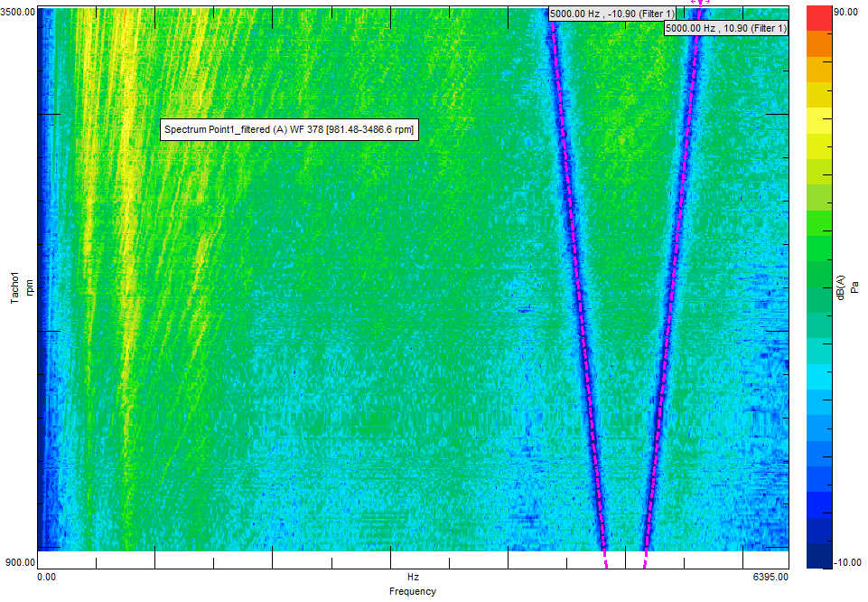Pick the red band of color scale
Image resolution: width=868 pixels, height=602 pixels.
819,18
